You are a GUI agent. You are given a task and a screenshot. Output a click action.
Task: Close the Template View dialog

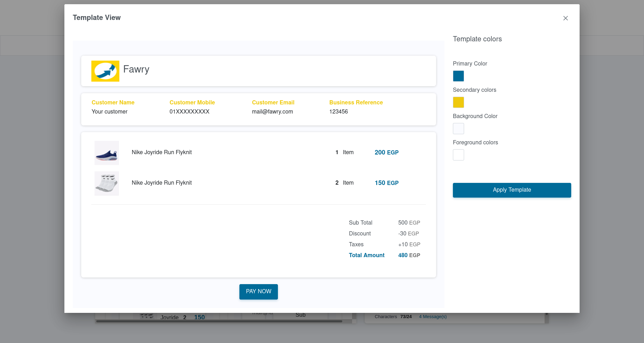pyautogui.click(x=565, y=18)
